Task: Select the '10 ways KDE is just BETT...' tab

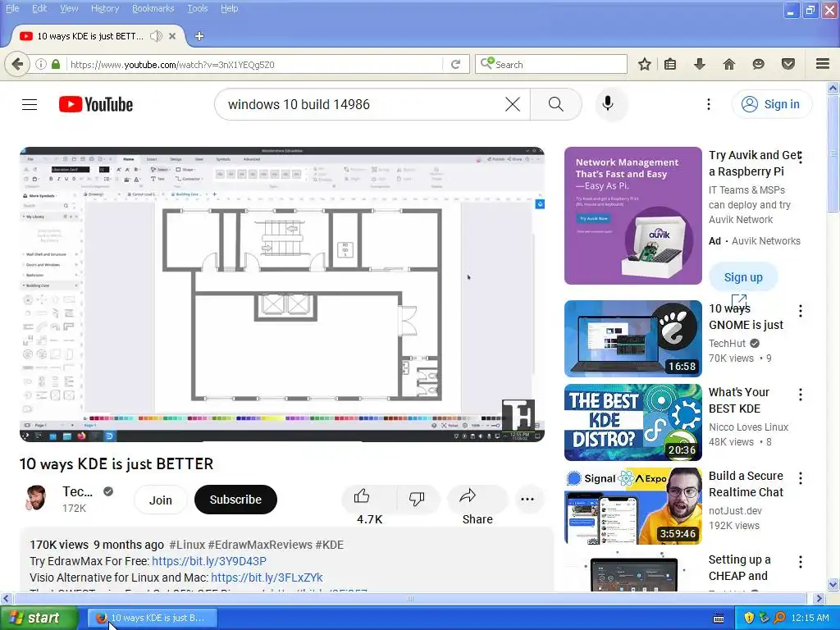Action: [90, 36]
